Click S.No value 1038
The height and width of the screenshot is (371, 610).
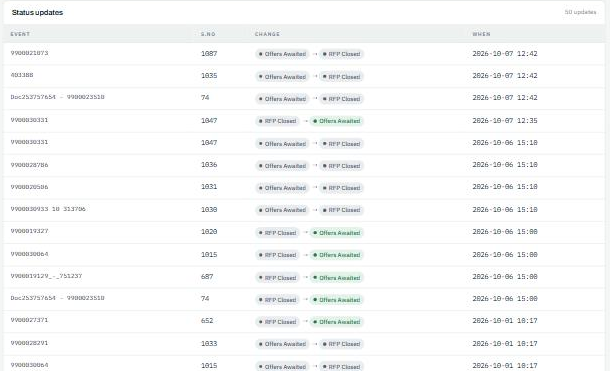tap(209, 210)
